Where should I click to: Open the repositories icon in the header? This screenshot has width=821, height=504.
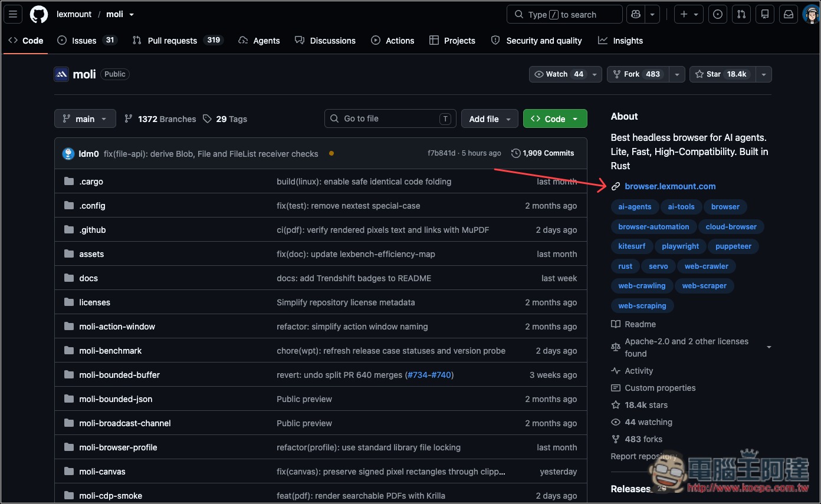pyautogui.click(x=765, y=14)
